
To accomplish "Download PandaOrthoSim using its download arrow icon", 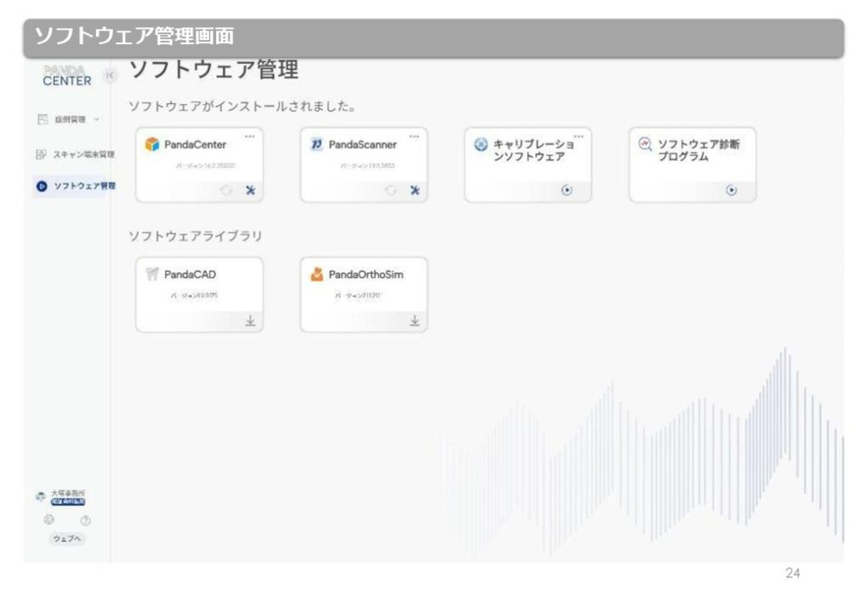I will point(415,321).
